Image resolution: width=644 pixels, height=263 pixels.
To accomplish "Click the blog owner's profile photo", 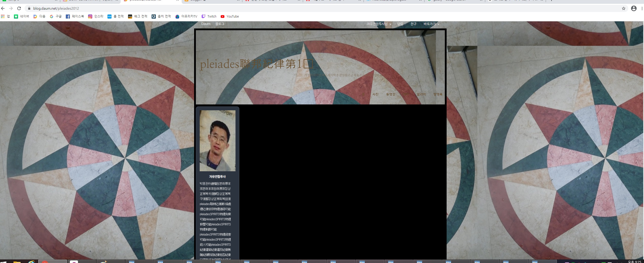I will tap(217, 141).
